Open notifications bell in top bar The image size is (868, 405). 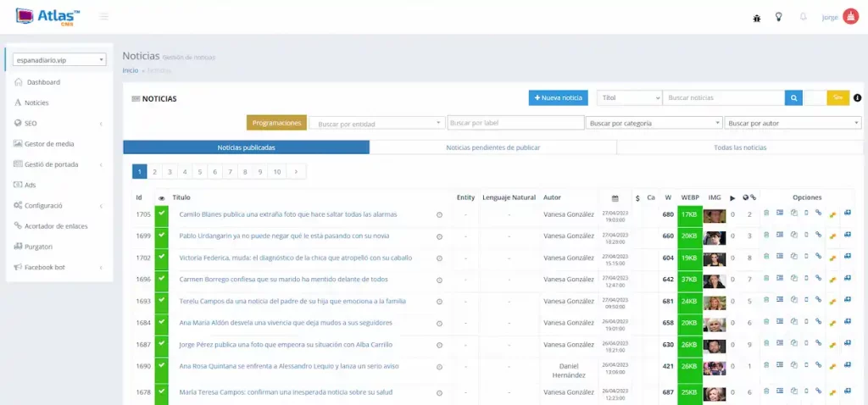(803, 17)
